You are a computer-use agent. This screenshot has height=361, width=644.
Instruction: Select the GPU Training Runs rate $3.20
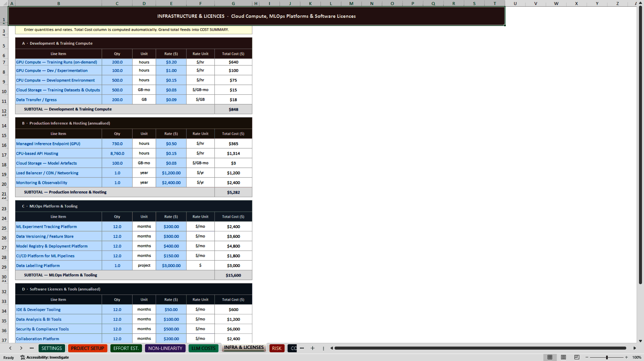171,62
